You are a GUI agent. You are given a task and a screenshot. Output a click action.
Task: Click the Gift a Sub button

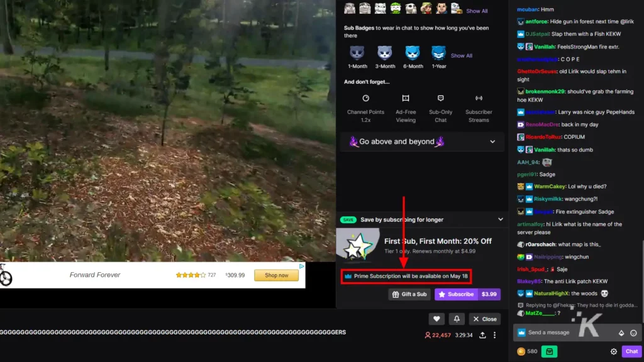point(409,294)
